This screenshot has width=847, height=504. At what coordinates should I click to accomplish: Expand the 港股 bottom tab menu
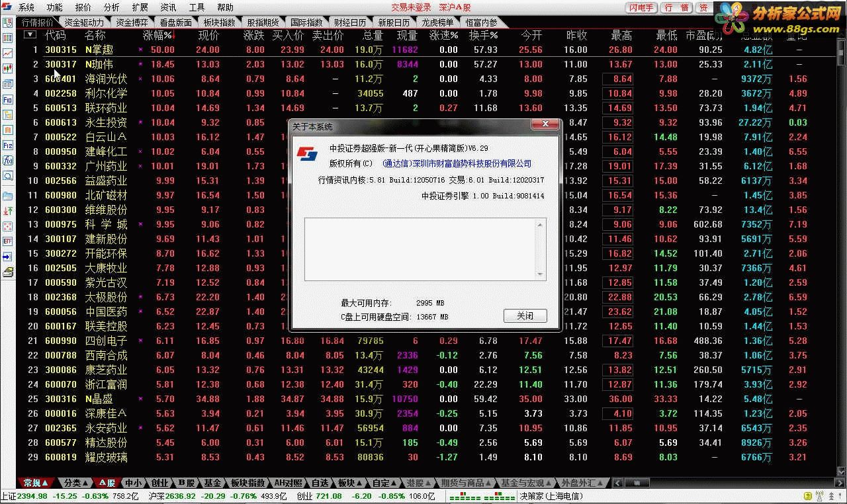pos(427,483)
